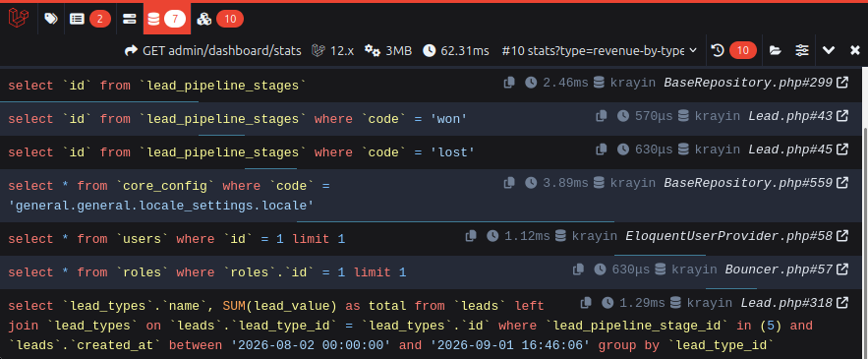Select the core_config locale_settings query text
Viewport: 868px width, 359px height.
tap(169, 196)
